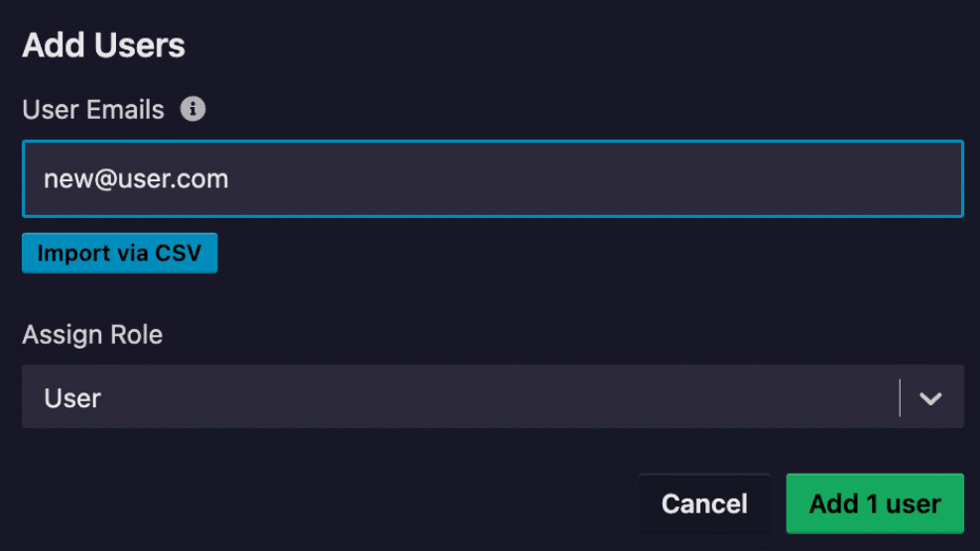Focus the User Emails input field
Image resolution: width=980 pixels, height=551 pixels.
[x=492, y=178]
